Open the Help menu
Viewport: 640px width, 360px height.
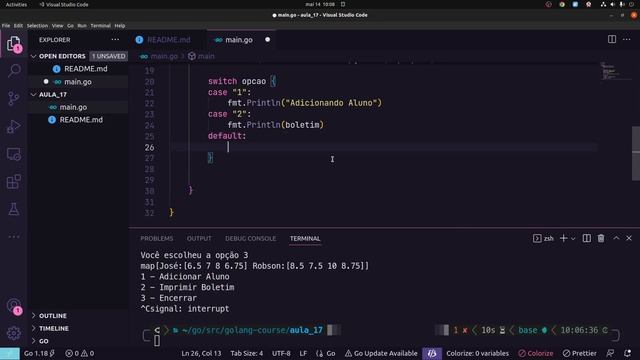pos(120,25)
